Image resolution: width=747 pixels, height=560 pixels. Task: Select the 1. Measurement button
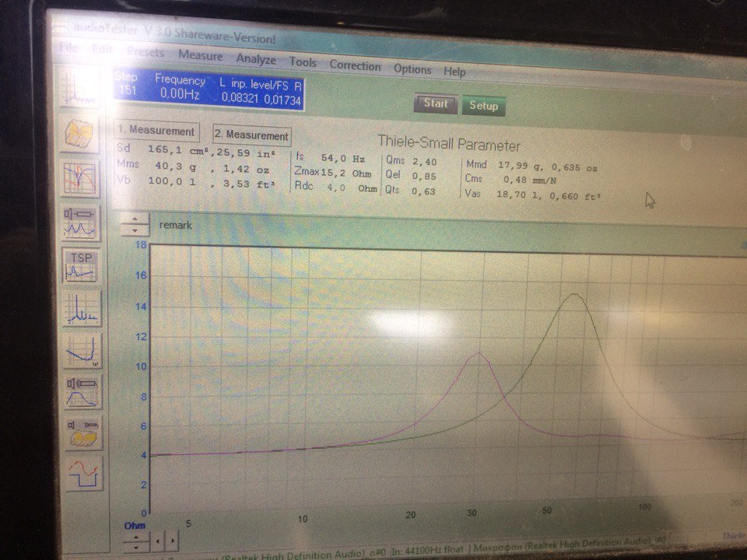click(x=156, y=131)
